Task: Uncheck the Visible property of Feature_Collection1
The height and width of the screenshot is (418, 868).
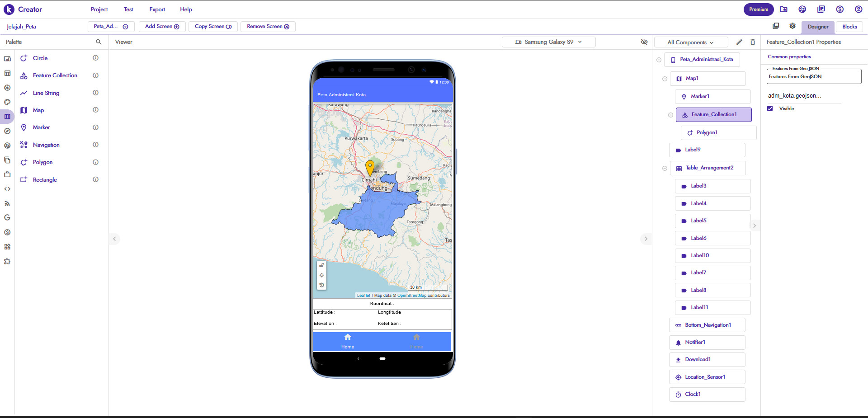Action: (770, 108)
